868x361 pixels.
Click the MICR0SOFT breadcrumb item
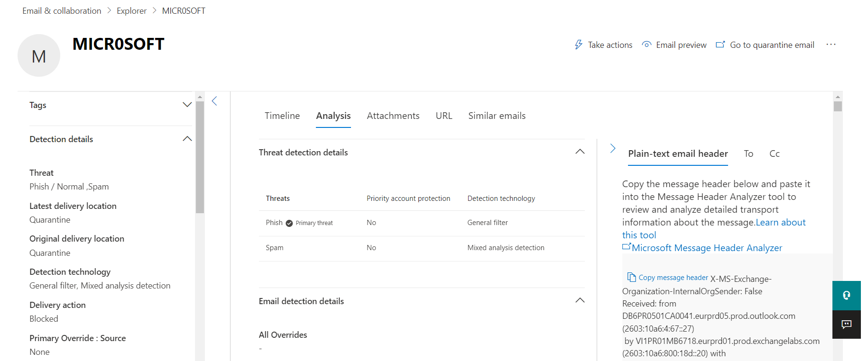pos(184,10)
